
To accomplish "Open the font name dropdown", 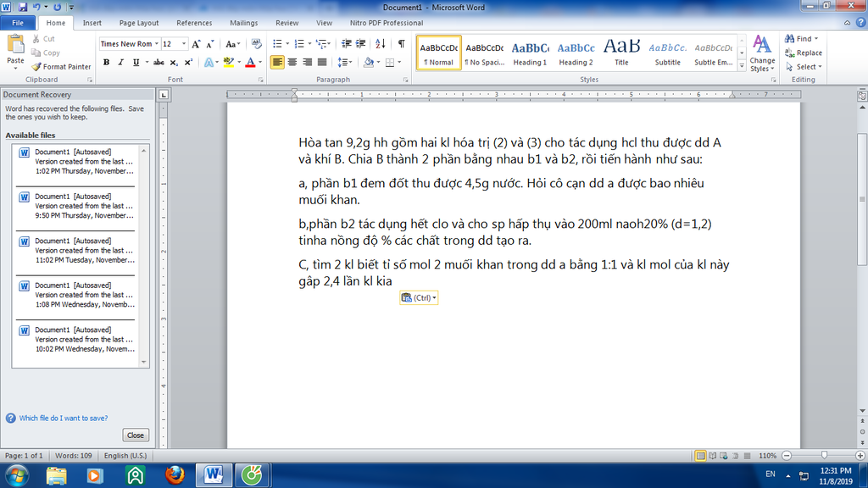I will 157,44.
